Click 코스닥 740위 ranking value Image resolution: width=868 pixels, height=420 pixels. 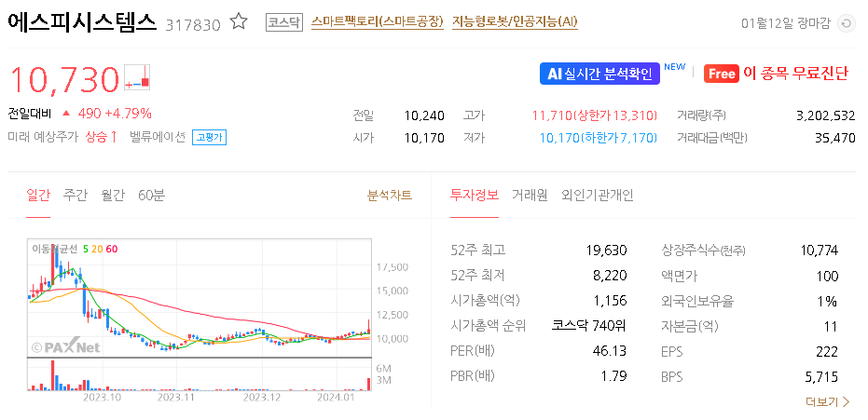pyautogui.click(x=589, y=326)
